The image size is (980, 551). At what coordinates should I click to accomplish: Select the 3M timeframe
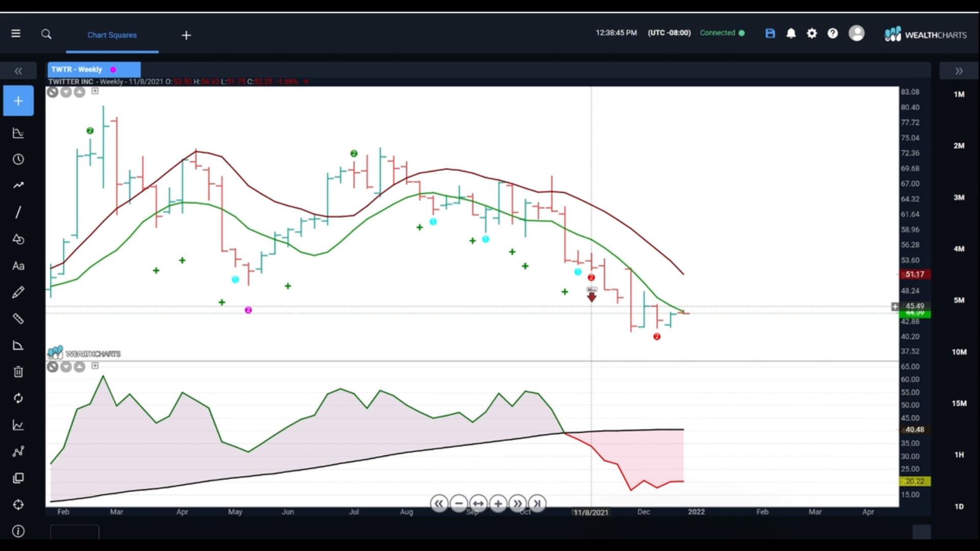(959, 197)
